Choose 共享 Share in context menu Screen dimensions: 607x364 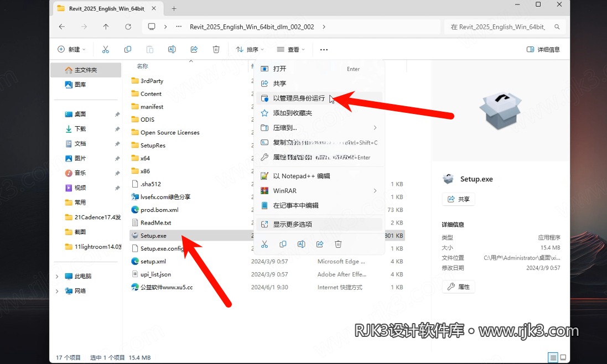pyautogui.click(x=319, y=84)
